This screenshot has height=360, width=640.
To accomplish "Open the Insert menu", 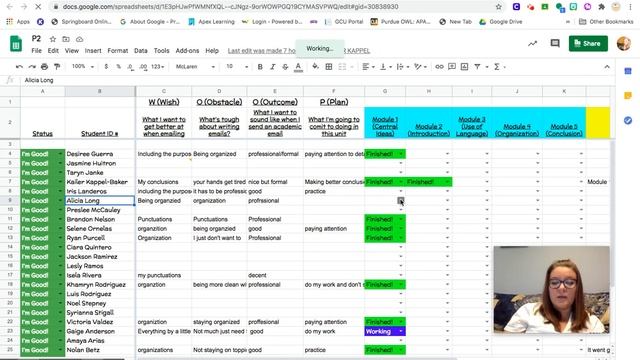I will [x=93, y=51].
